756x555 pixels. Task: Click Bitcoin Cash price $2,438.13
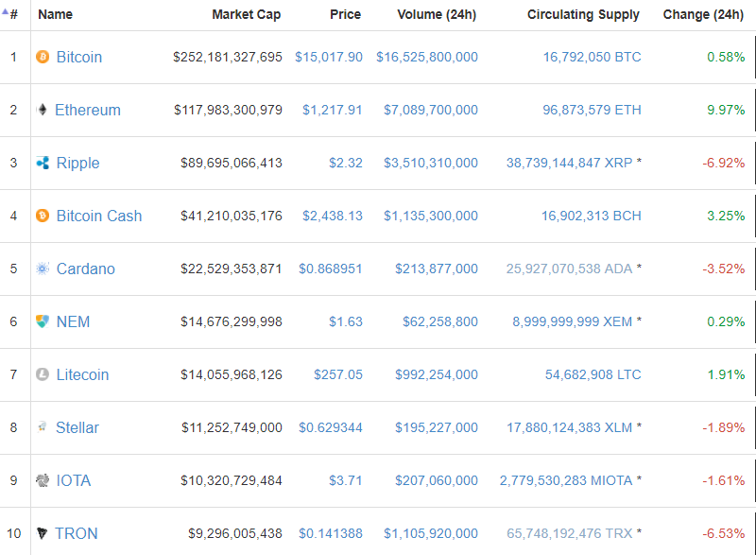(333, 216)
